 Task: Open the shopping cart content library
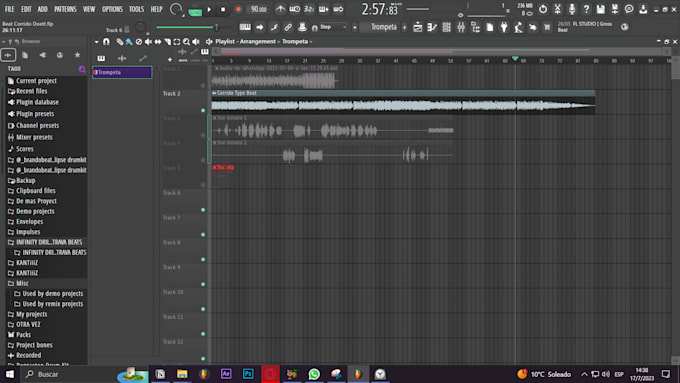pos(547,27)
